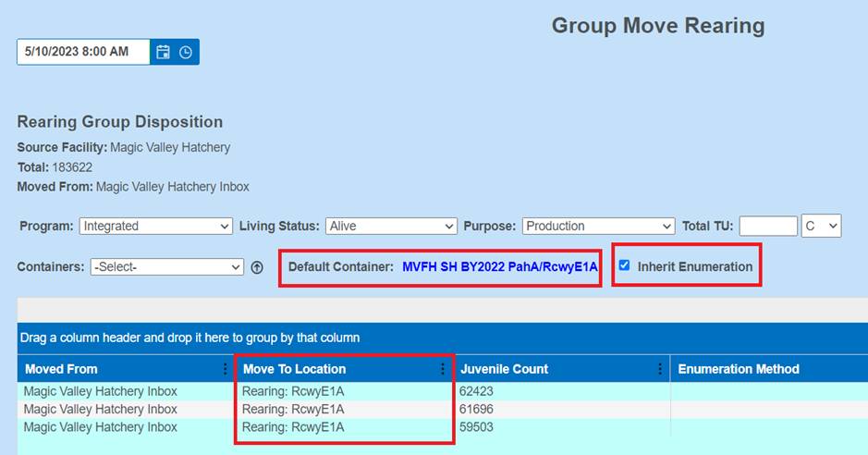Screen dimensions: 868x455
Task: Sort by Juvenile Count column header
Action: pos(504,369)
